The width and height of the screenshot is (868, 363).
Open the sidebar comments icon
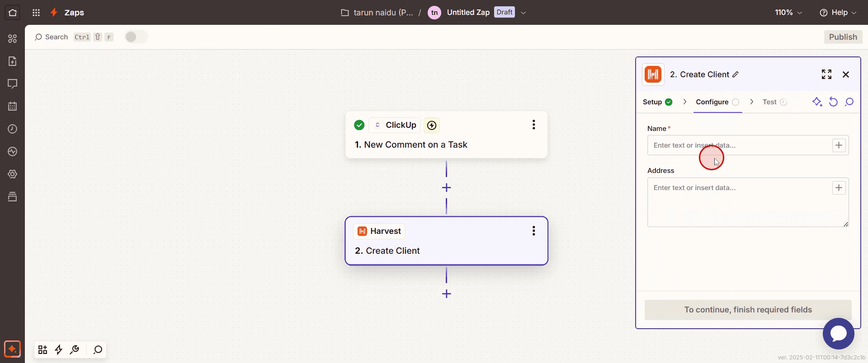[x=13, y=84]
